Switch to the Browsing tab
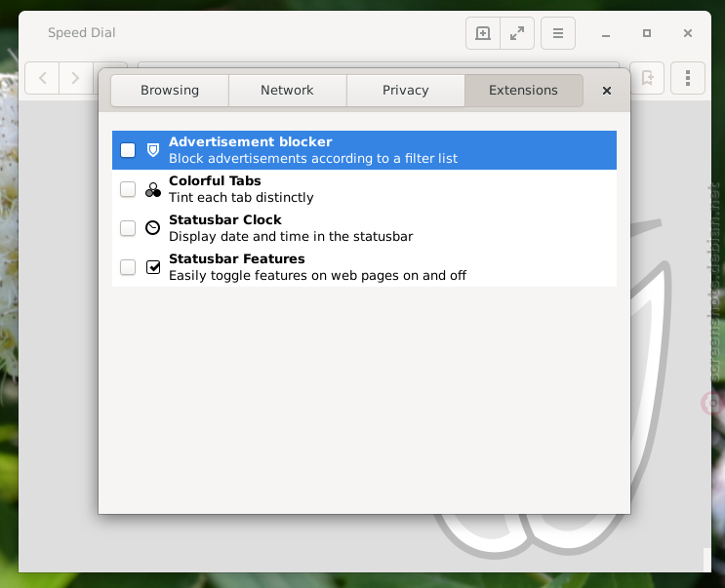 170,91
